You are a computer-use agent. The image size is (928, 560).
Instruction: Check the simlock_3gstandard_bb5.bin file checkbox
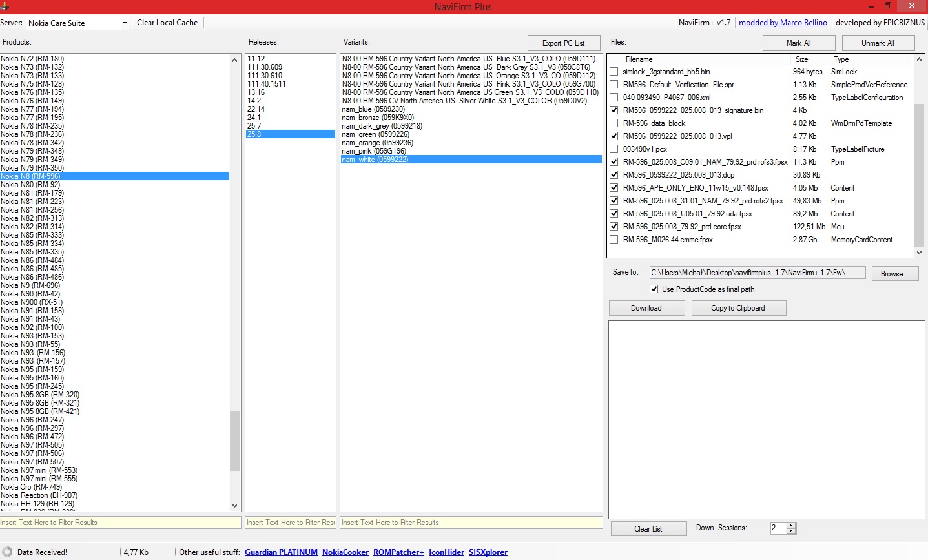pyautogui.click(x=614, y=72)
